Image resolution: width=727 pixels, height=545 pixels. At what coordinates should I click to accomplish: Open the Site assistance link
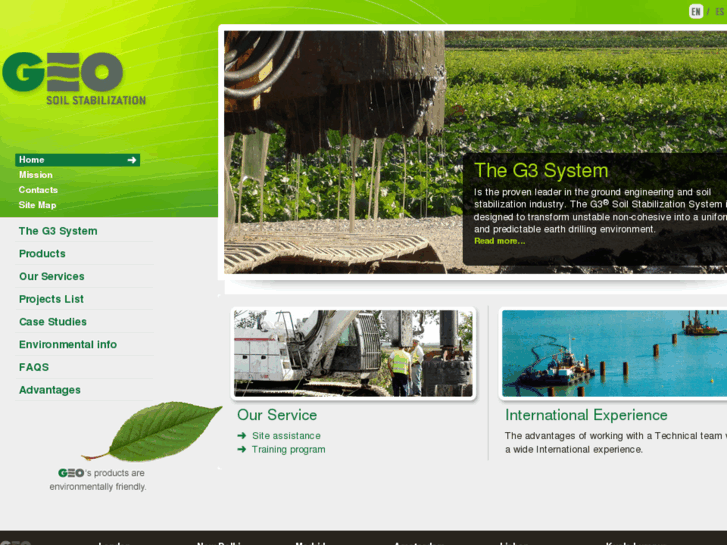286,436
